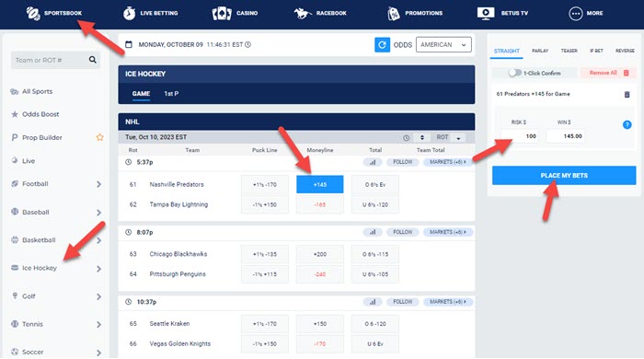Expand the Ice Hockey sidebar chevron
644x359 pixels.
click(x=98, y=269)
